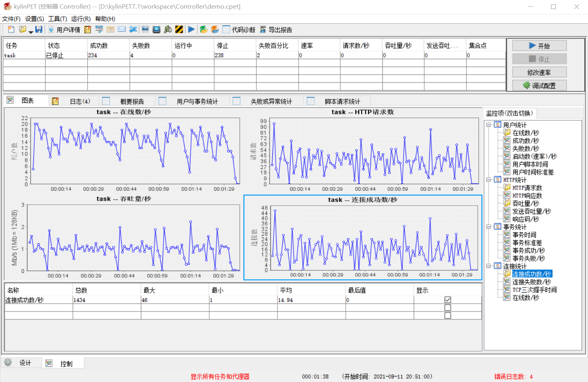Click the network nodes toolbar icon
This screenshot has height=382, width=588.
pyautogui.click(x=99, y=29)
